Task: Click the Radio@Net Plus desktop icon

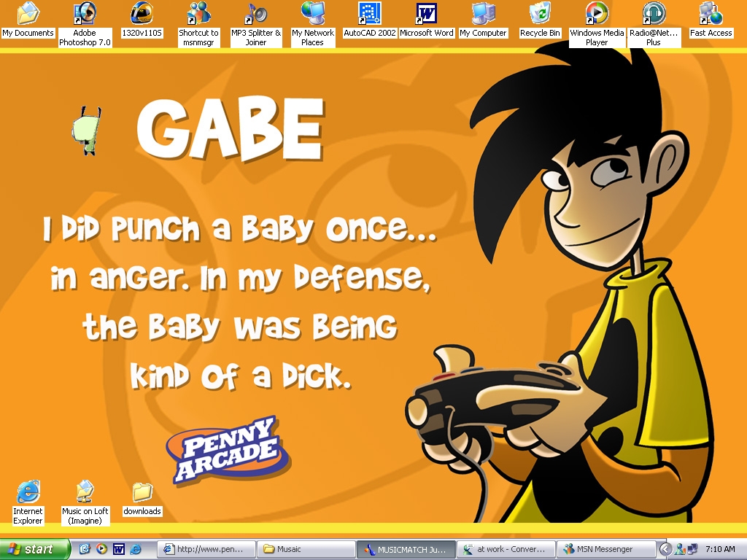Action: pyautogui.click(x=654, y=15)
